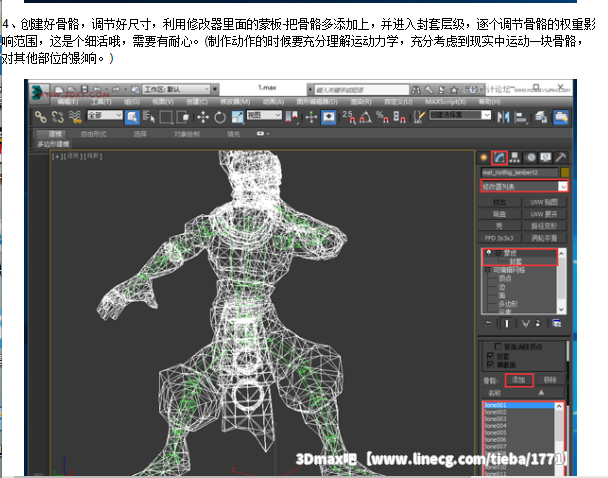This screenshot has width=608, height=478.
Task: Click the Pin Stack icon
Action: [x=489, y=323]
